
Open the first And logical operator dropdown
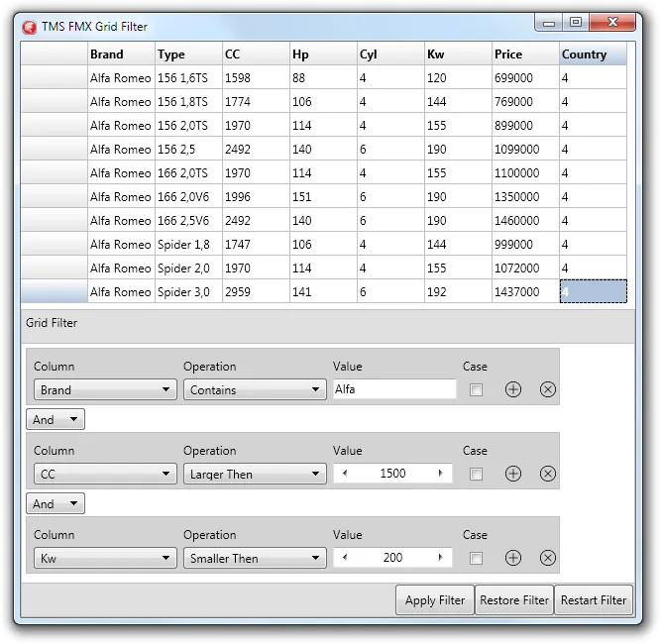[55, 419]
